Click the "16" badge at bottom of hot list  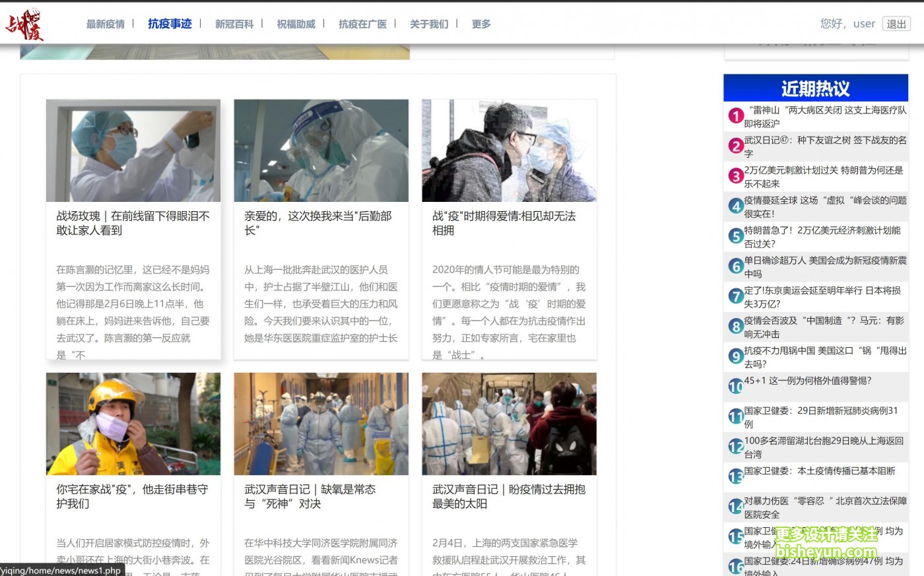[x=735, y=566]
